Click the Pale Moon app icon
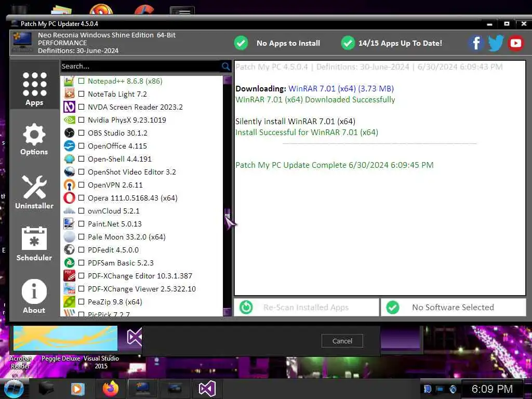This screenshot has height=399, width=532. click(69, 237)
